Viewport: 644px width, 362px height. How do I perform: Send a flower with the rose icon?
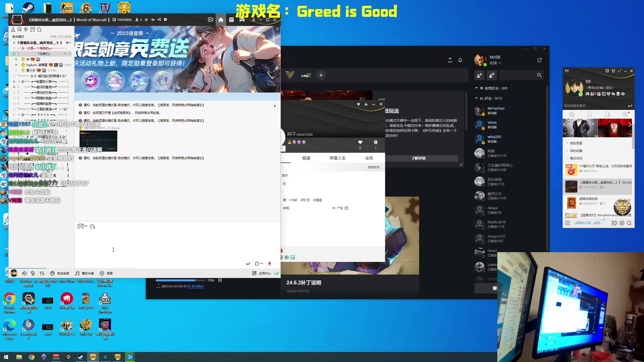[x=269, y=263]
